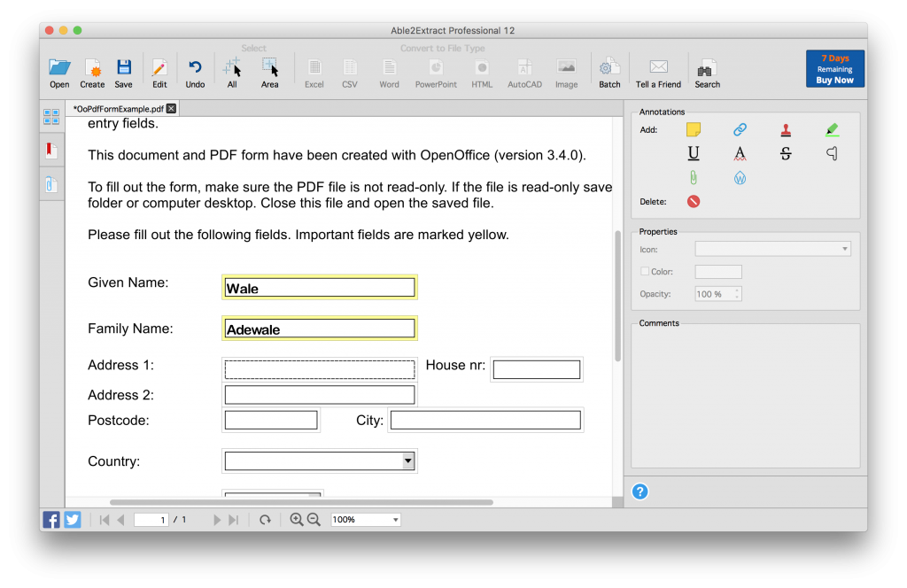This screenshot has height=588, width=907.
Task: Add a file attachment annotation
Action: (694, 177)
